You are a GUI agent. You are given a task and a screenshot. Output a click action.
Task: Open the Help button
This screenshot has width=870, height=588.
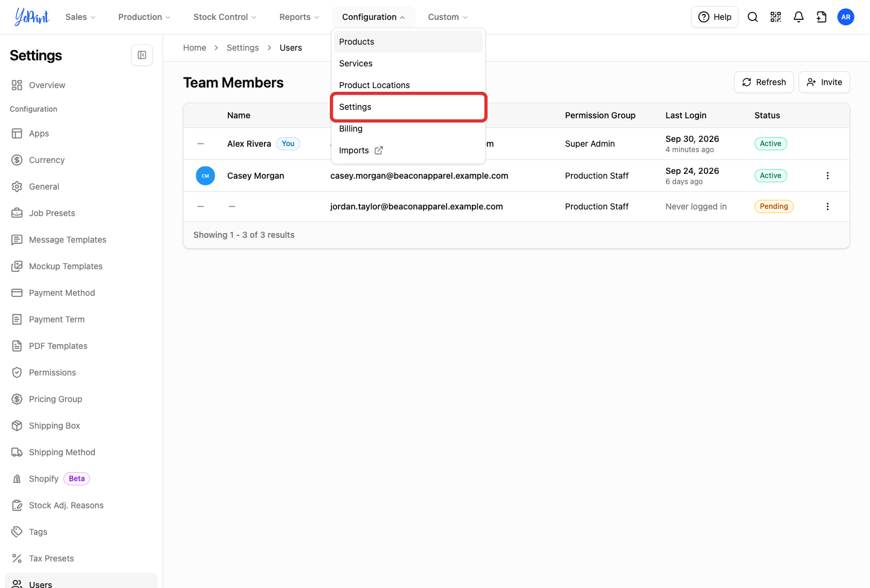click(x=715, y=17)
